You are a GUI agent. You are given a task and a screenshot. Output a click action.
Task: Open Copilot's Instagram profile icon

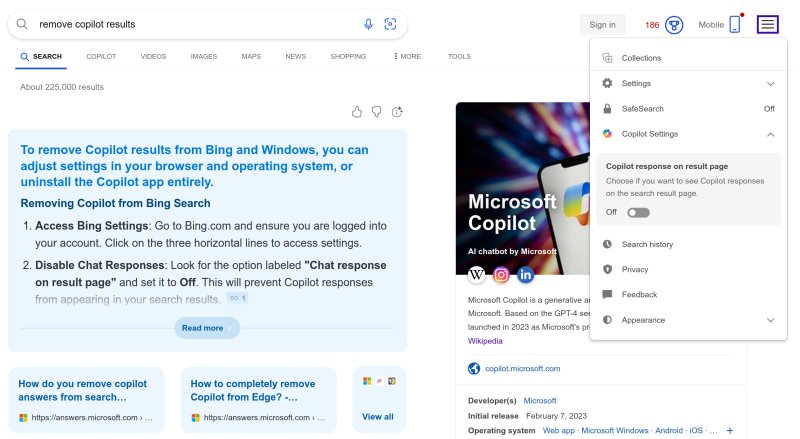pyautogui.click(x=501, y=274)
